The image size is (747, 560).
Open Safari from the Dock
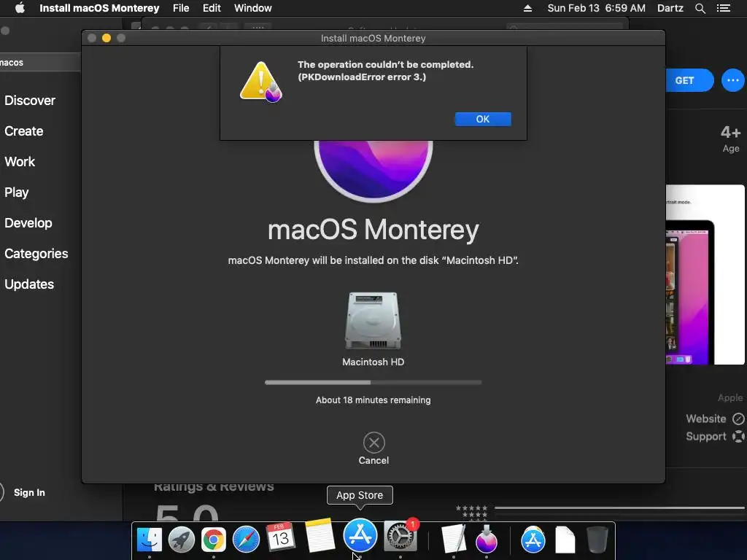coord(246,540)
